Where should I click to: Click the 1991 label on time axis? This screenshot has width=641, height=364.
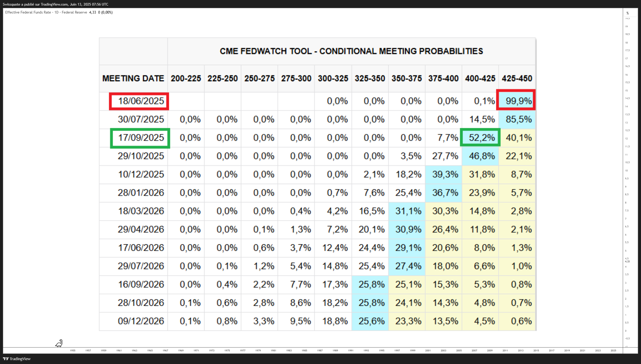[351, 350]
